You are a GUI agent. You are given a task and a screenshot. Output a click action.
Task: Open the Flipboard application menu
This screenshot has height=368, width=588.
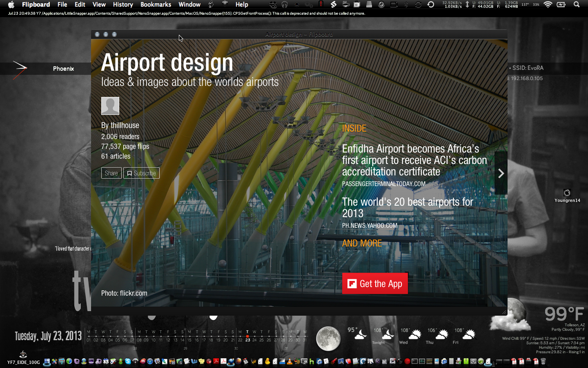(x=36, y=4)
